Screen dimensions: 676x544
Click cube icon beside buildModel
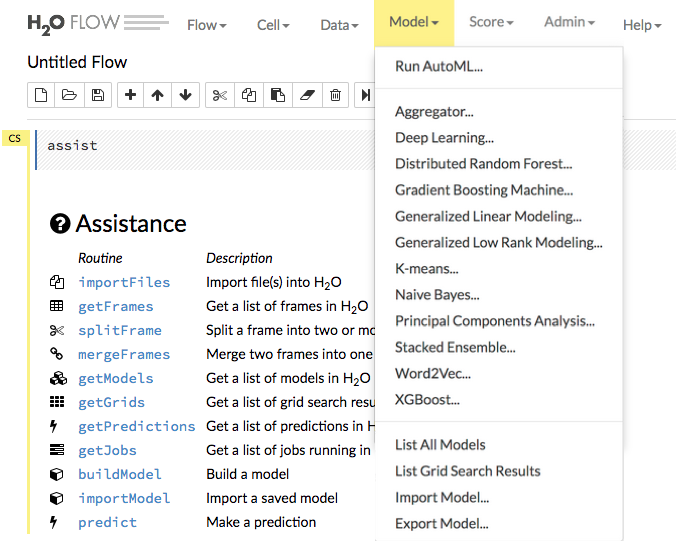[x=56, y=474]
